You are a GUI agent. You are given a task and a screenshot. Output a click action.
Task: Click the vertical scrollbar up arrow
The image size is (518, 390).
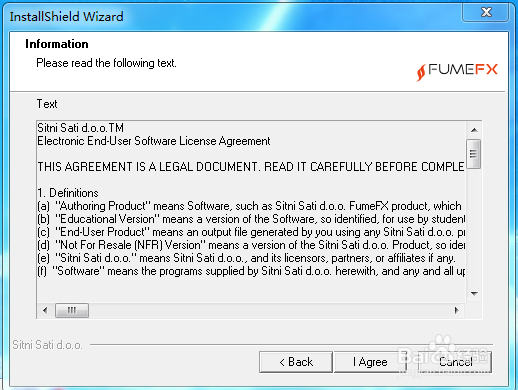[x=474, y=130]
